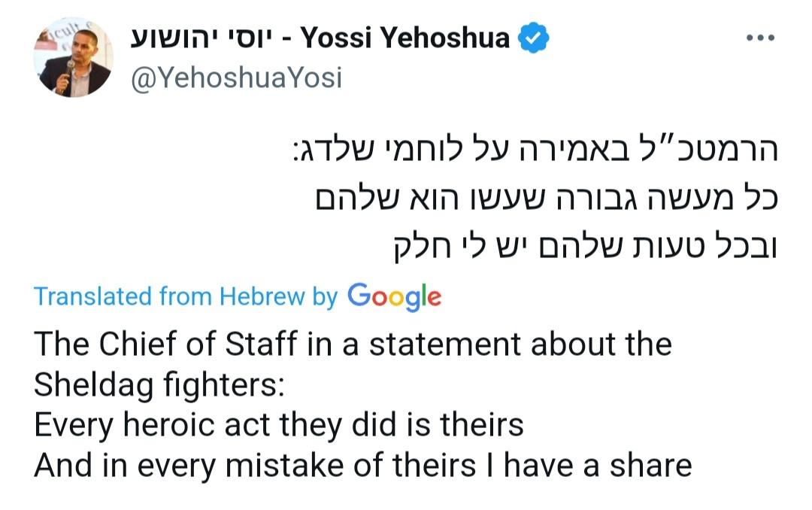Click the blue verified badge
The width and height of the screenshot is (812, 510).
pos(534,38)
